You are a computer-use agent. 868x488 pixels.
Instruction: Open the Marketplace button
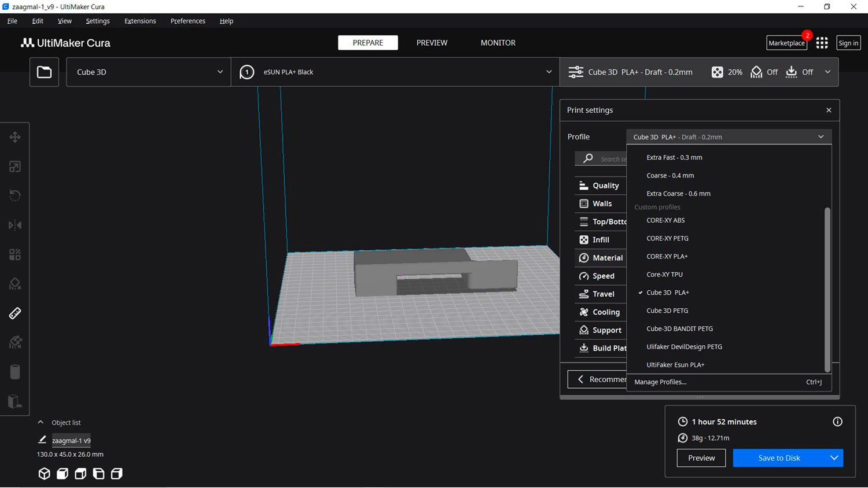[x=786, y=43]
